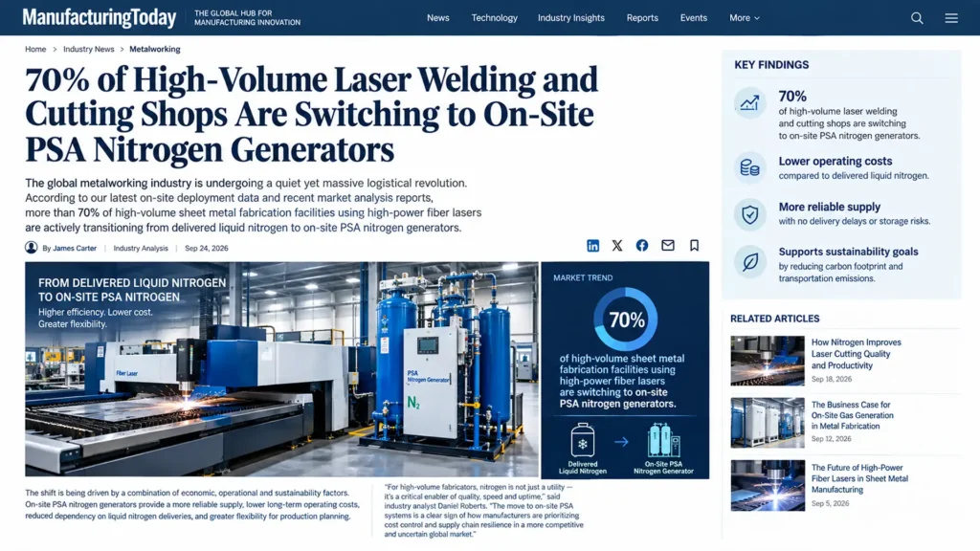Go to Industry News breadcrumb

(89, 49)
